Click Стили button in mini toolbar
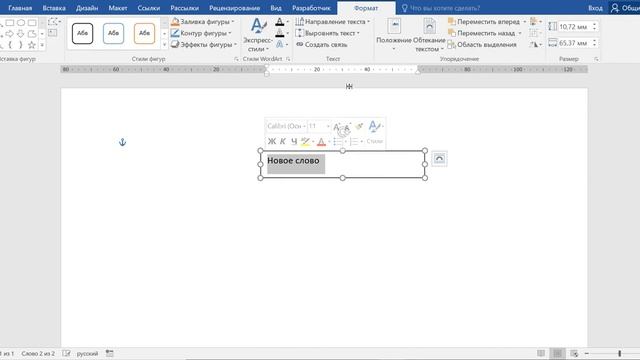This screenshot has width=640, height=360. point(374,141)
